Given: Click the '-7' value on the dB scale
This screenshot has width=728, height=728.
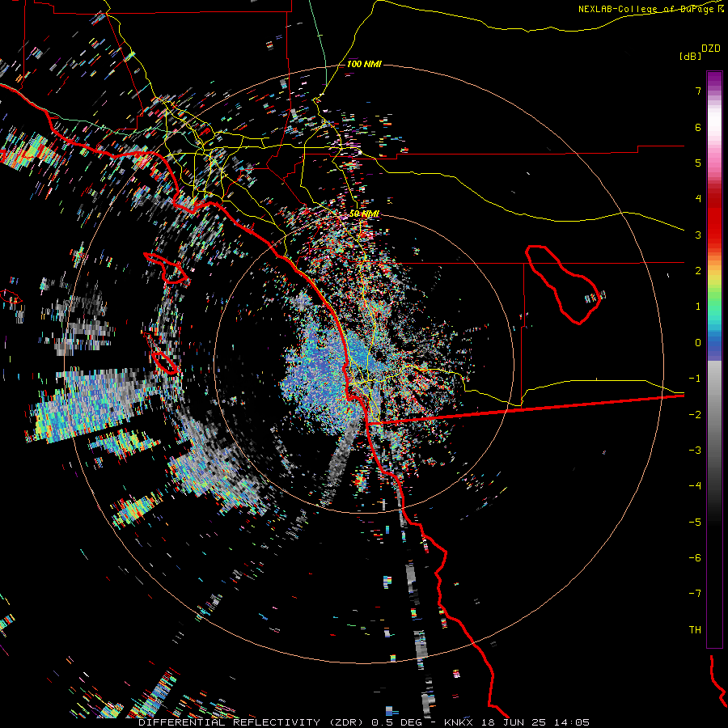Looking at the screenshot, I should (x=695, y=594).
